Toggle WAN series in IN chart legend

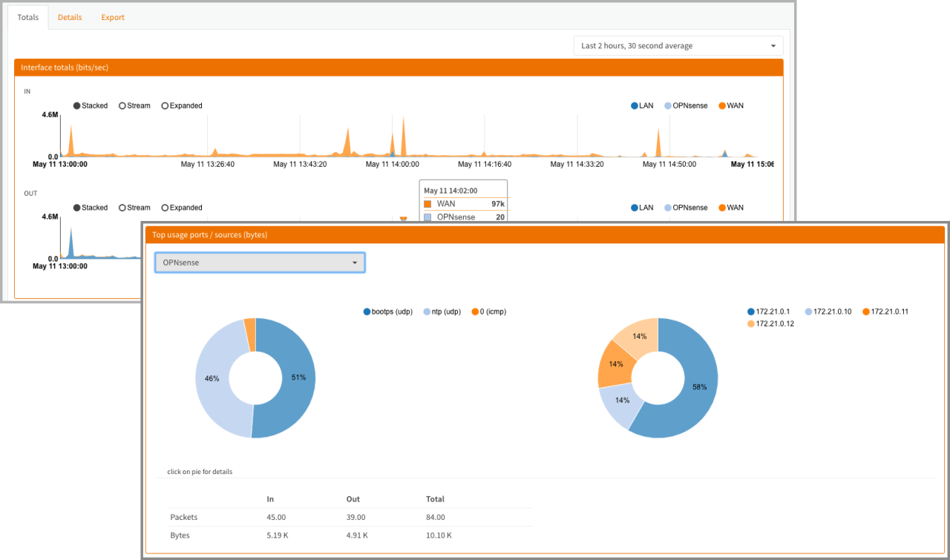pyautogui.click(x=730, y=106)
